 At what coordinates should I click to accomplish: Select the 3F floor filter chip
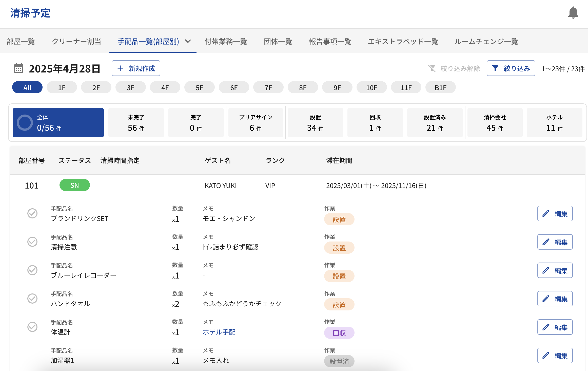(x=130, y=88)
